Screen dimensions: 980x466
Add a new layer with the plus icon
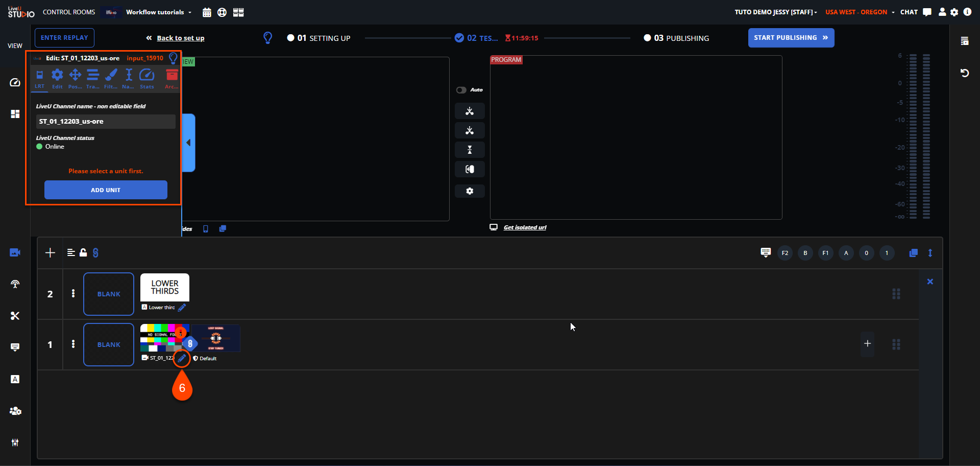click(x=50, y=252)
